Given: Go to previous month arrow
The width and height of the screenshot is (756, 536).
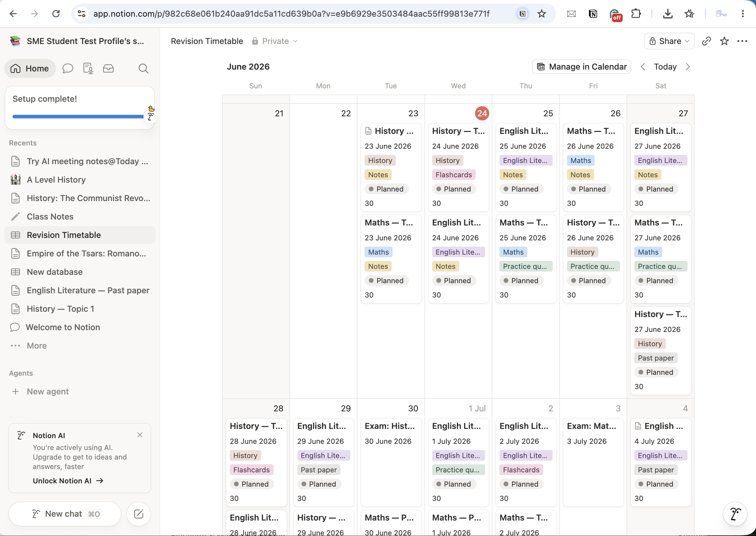Looking at the screenshot, I should click(x=643, y=67).
